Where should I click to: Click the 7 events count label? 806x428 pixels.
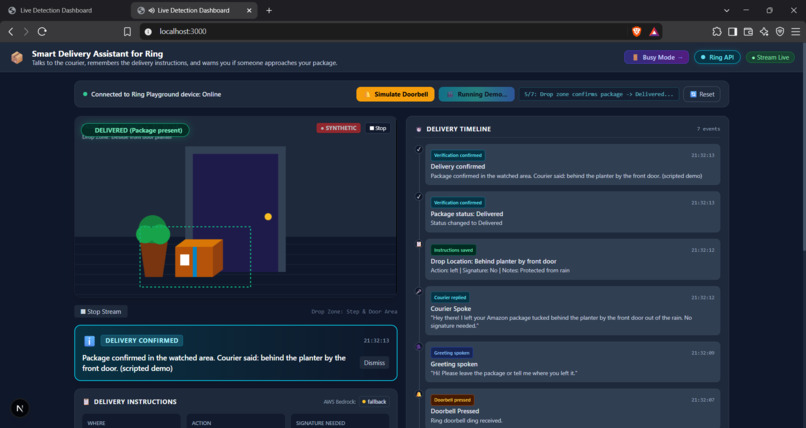pyautogui.click(x=708, y=129)
